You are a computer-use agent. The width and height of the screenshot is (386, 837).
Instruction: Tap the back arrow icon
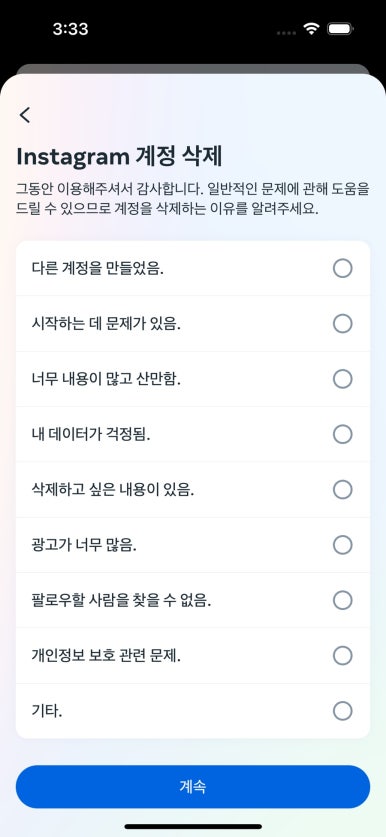pyautogui.click(x=25, y=115)
